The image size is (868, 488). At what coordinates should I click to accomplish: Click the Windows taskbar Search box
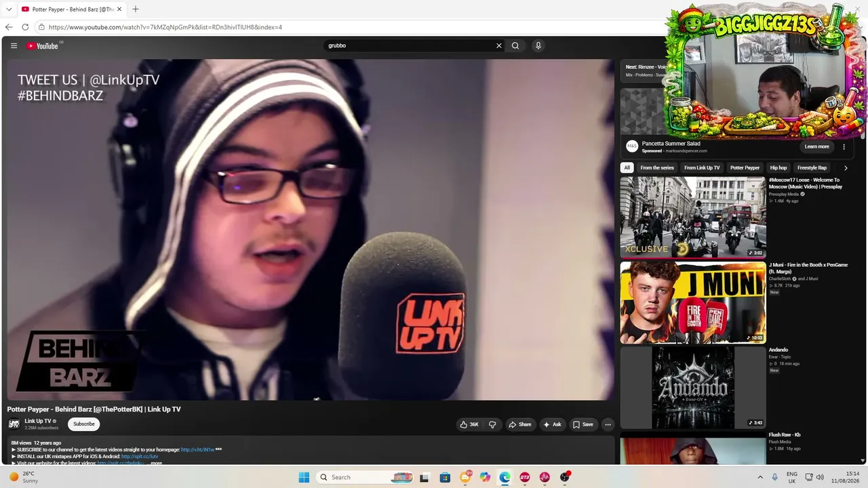(366, 477)
